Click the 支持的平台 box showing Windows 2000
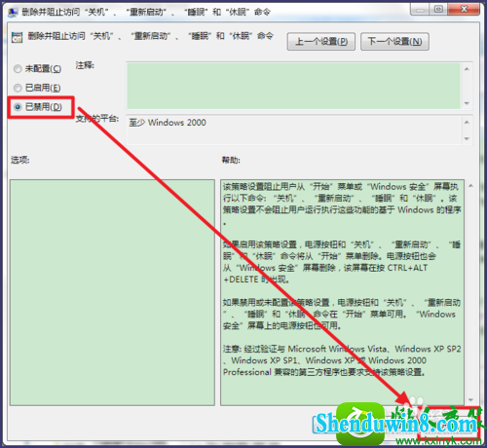487x448 pixels. click(294, 130)
